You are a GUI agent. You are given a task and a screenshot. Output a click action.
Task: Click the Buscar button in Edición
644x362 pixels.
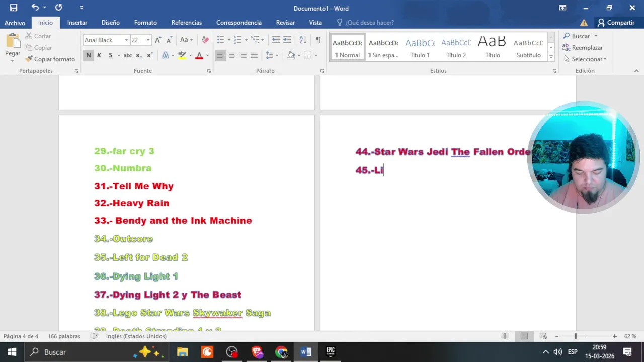click(x=576, y=36)
